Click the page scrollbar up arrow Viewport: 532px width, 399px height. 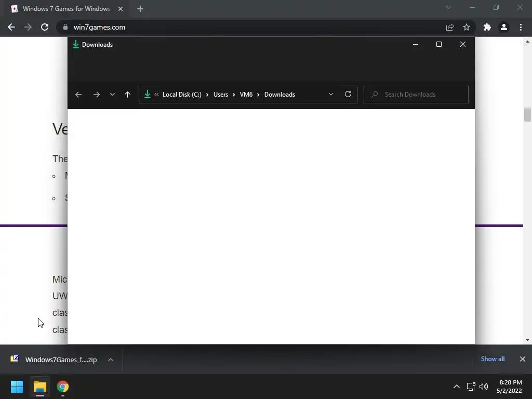(x=527, y=42)
